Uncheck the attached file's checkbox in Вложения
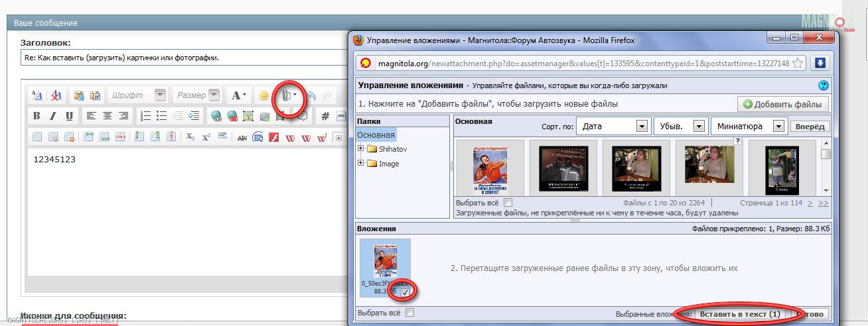The height and width of the screenshot is (326, 868). point(405,292)
